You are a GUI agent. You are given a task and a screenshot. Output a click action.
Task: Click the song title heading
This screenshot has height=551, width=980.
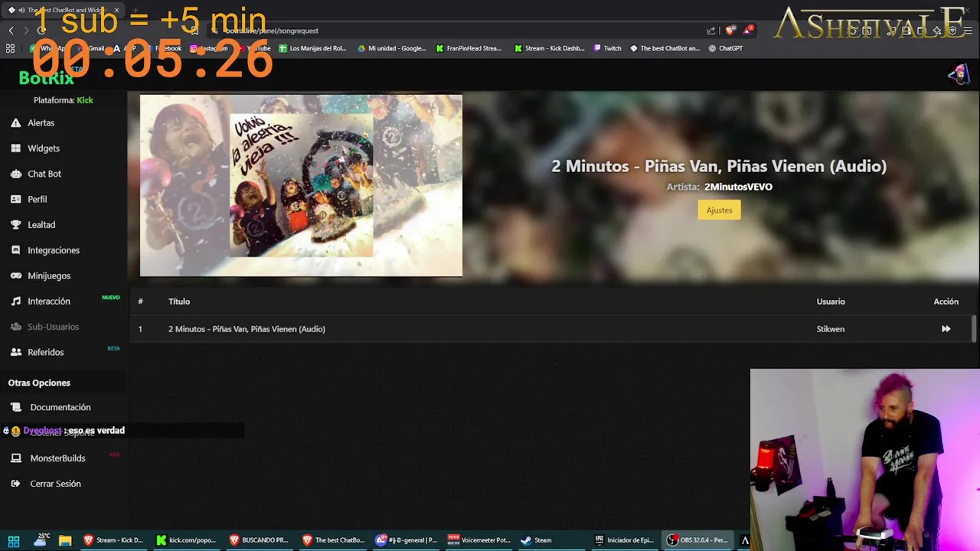[x=719, y=166]
